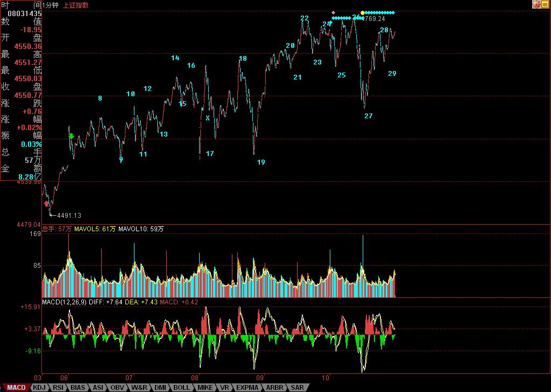Open the W&R indicator tab
The width and height of the screenshot is (551, 392).
139,387
